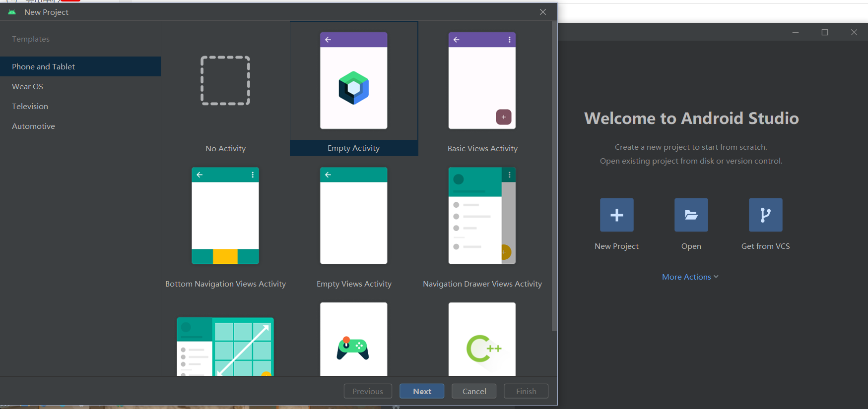The height and width of the screenshot is (409, 868).
Task: Click the 'No Activity' label text
Action: coord(225,148)
